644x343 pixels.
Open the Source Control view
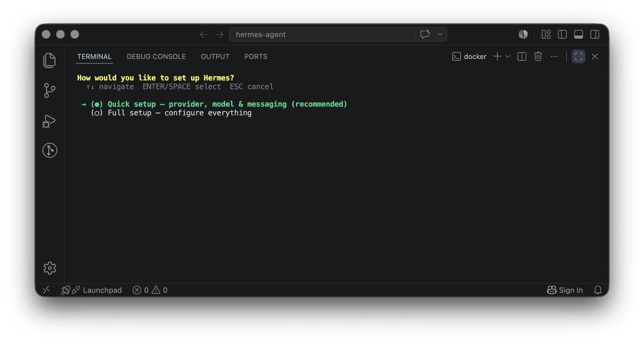coord(50,90)
